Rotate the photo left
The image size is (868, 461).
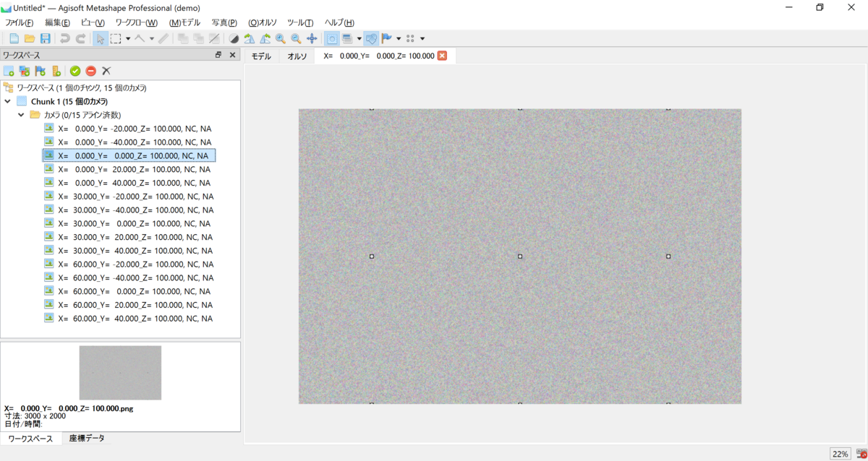250,38
